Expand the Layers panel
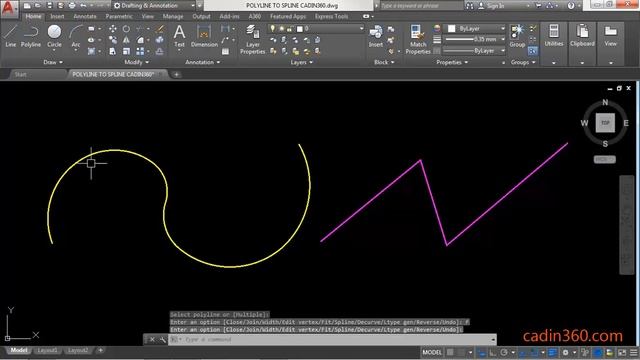This screenshot has width=640, height=360. click(302, 62)
